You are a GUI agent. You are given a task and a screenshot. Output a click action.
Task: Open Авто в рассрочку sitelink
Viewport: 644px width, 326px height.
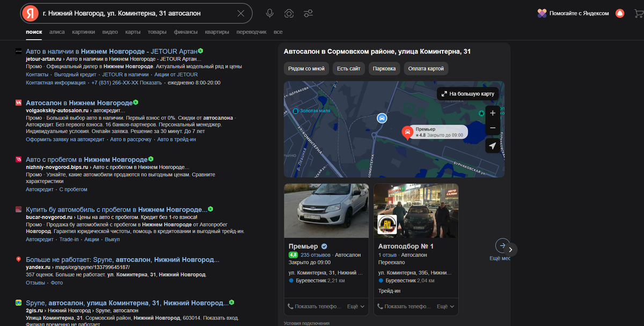tap(130, 139)
